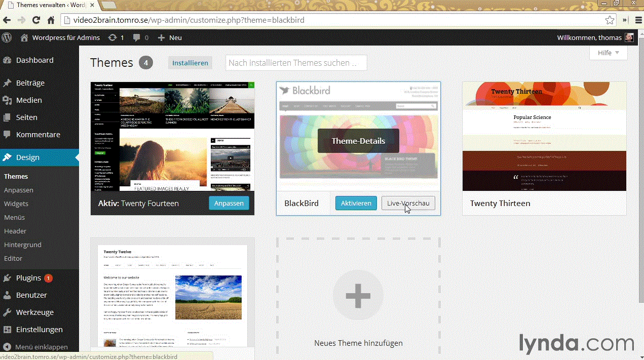The width and height of the screenshot is (644, 360).
Task: Click the Neues Theme hinzufügen label
Action: [358, 343]
